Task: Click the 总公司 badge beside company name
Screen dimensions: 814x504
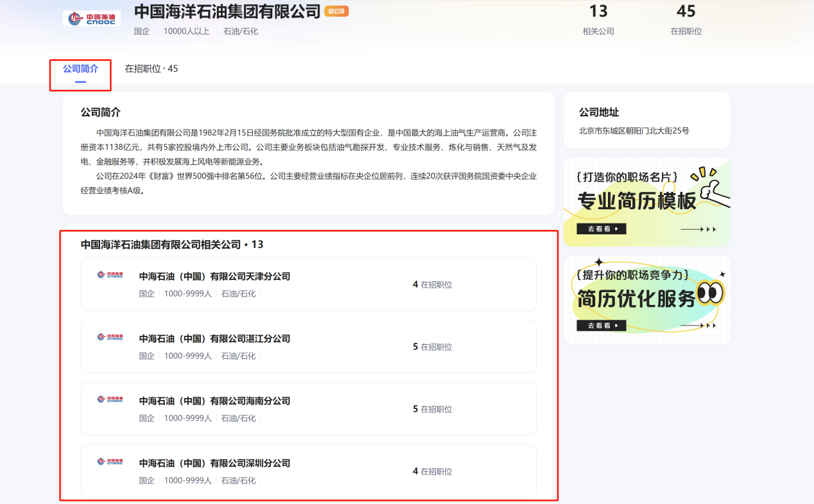Action: coord(336,11)
